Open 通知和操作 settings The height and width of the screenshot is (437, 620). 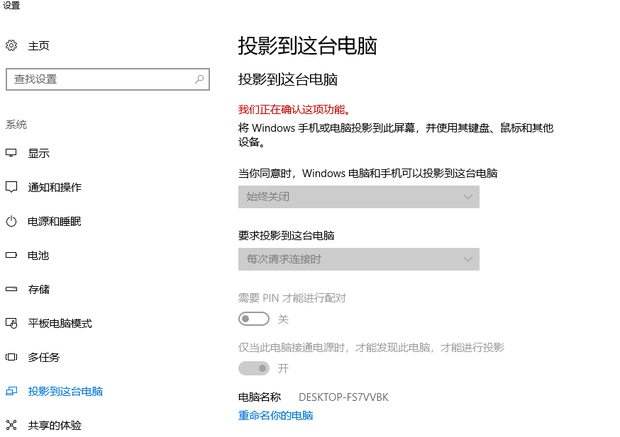[x=55, y=187]
